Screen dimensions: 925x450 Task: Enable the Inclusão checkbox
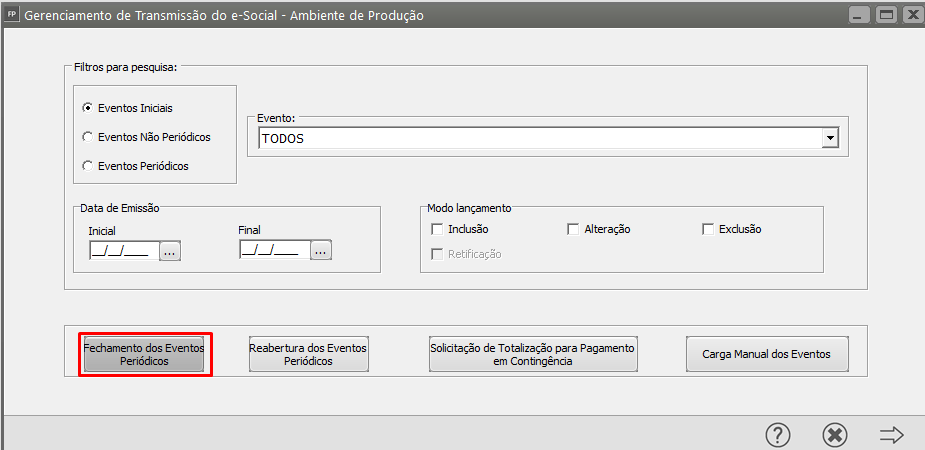point(436,229)
